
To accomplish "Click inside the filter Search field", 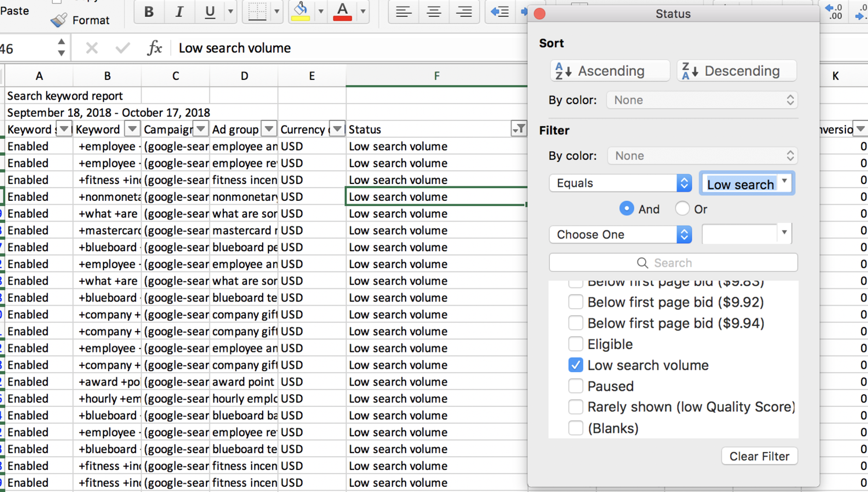I will 673,262.
